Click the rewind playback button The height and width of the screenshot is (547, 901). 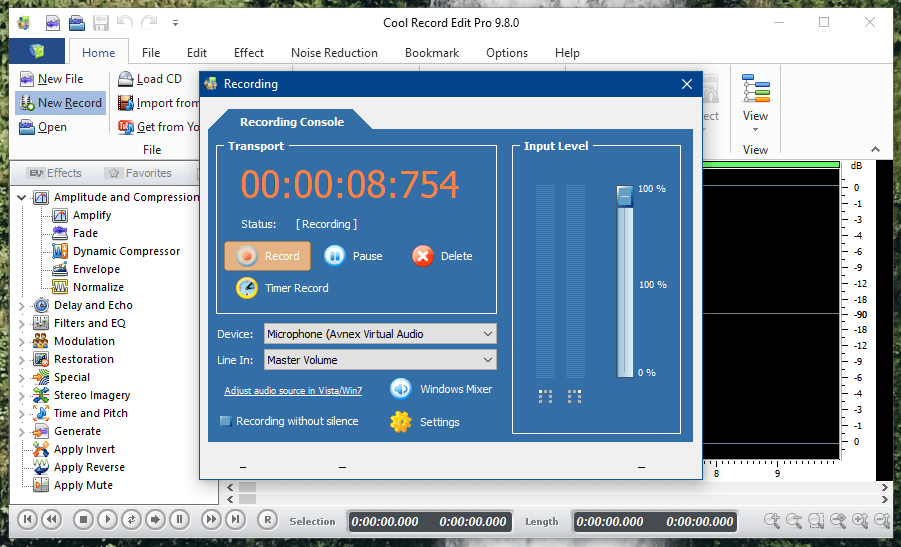click(x=52, y=520)
